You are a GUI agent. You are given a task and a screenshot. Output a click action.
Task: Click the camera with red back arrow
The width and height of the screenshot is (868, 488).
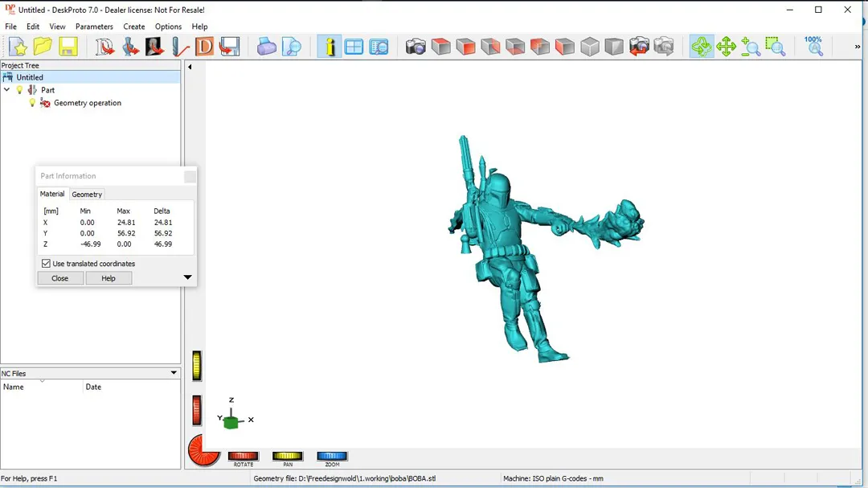click(639, 47)
